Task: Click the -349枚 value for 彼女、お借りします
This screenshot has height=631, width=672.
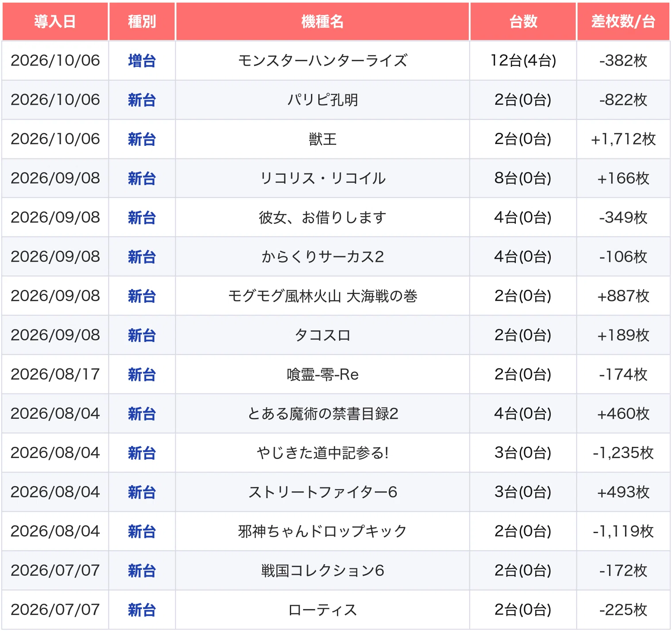Action: pos(623,218)
